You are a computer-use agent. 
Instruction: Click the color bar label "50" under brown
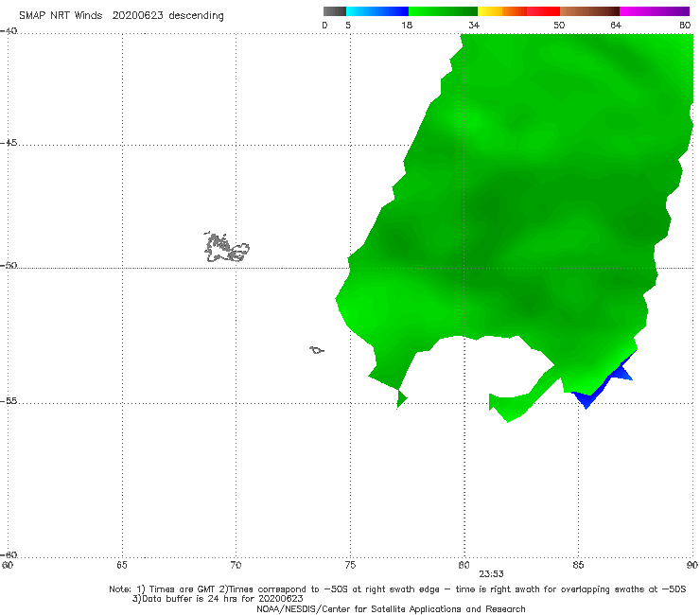(x=559, y=25)
